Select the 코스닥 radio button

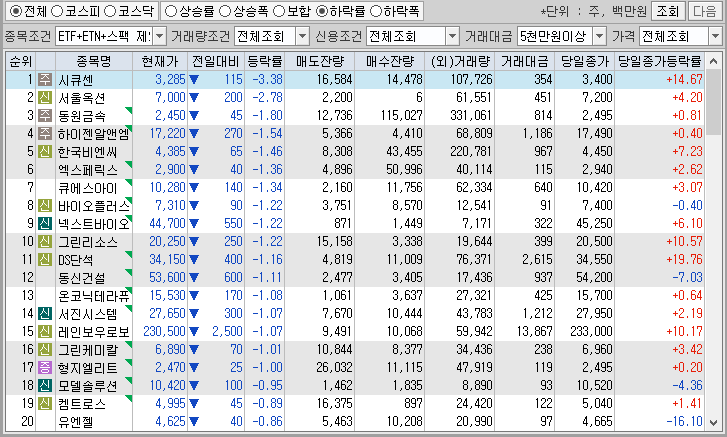pos(110,11)
